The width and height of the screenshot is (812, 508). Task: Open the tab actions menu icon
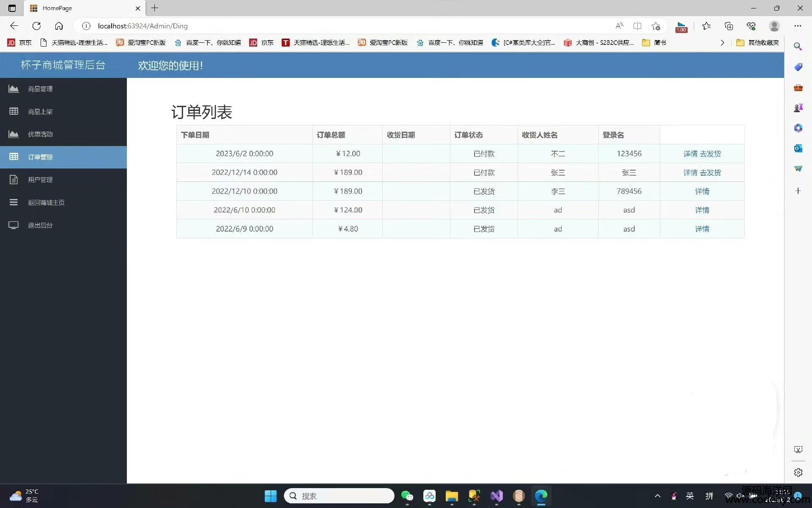pos(12,8)
